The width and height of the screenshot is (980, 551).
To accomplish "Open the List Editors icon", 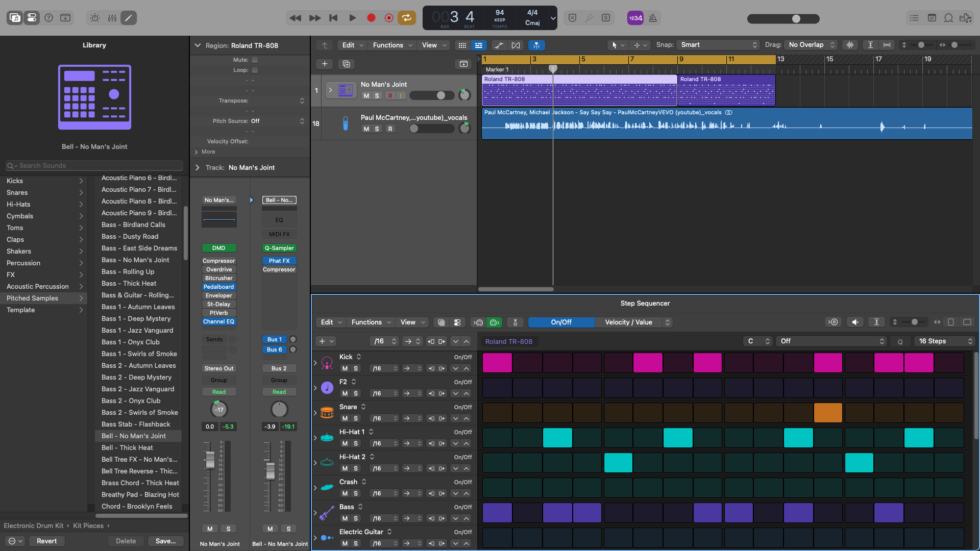I will click(914, 18).
